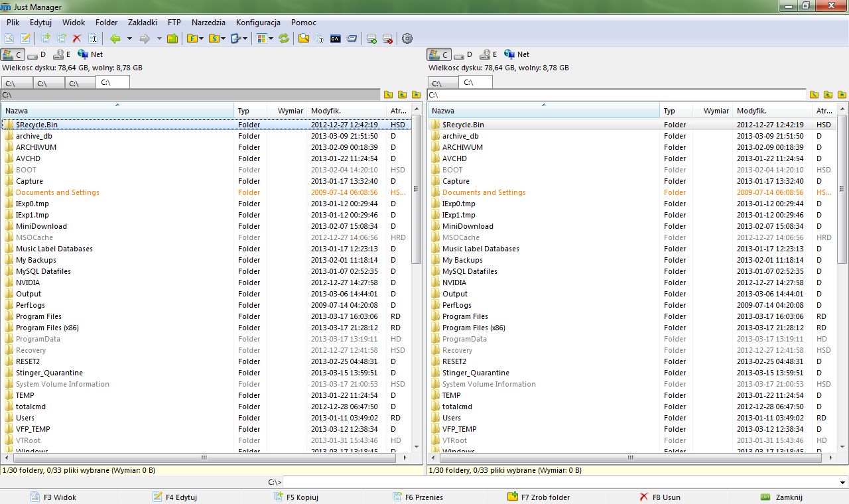Click the edit file pencil toolbar icon
Viewport: 849px width, 504px height.
(25, 38)
